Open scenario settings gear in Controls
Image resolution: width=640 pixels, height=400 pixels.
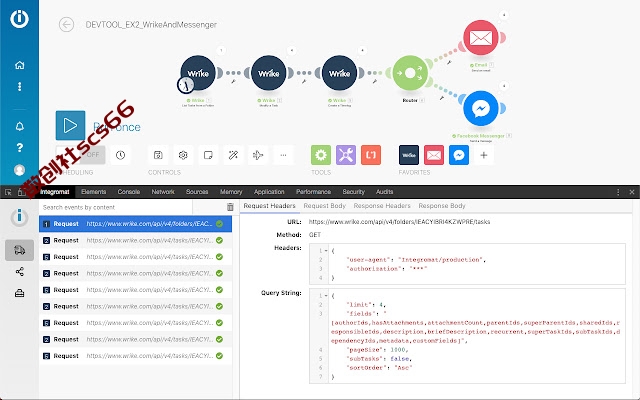point(183,155)
